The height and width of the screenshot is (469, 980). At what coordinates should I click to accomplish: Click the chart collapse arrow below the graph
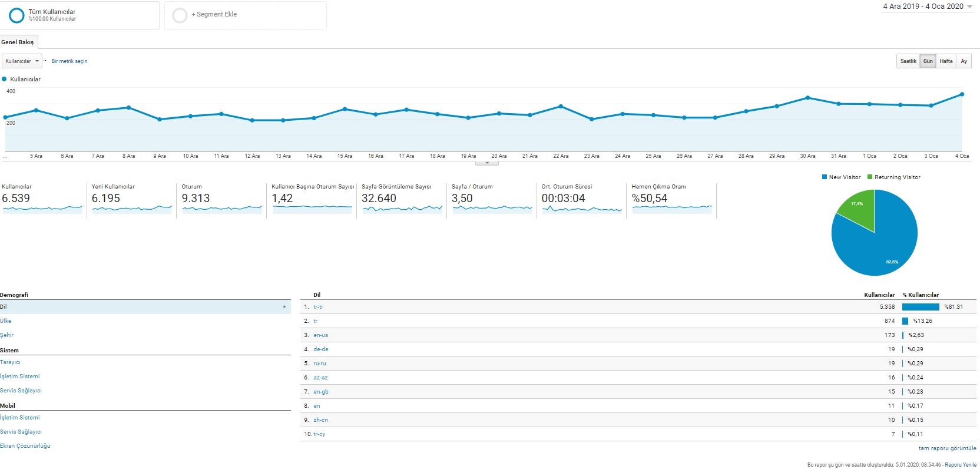coord(487,163)
